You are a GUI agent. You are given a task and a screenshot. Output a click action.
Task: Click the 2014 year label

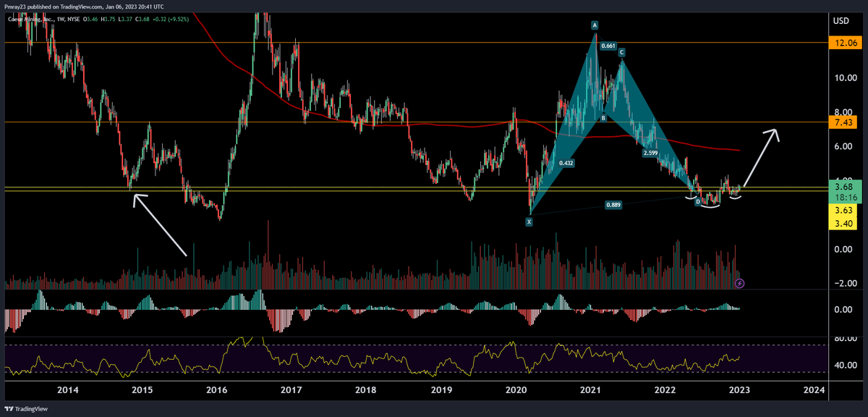pyautogui.click(x=67, y=390)
